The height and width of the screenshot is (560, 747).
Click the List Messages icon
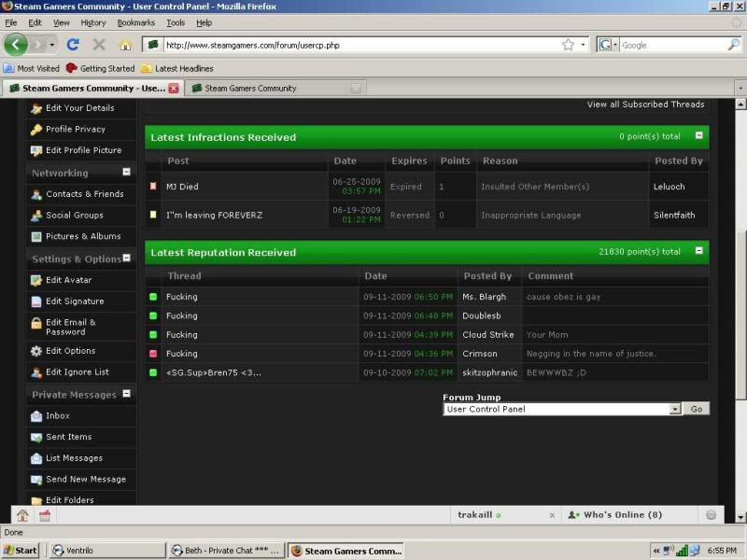pos(36,458)
